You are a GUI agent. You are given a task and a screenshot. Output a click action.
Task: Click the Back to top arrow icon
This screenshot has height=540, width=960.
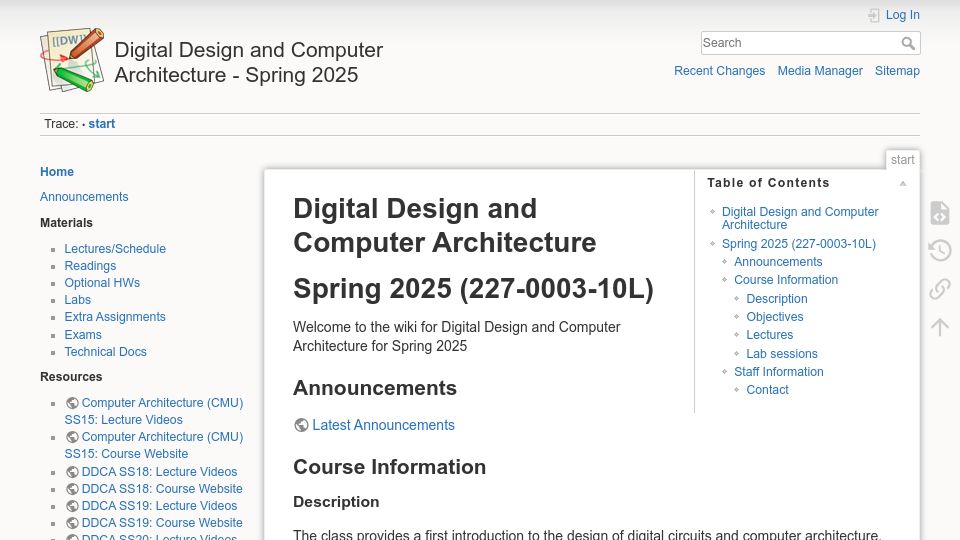point(940,326)
